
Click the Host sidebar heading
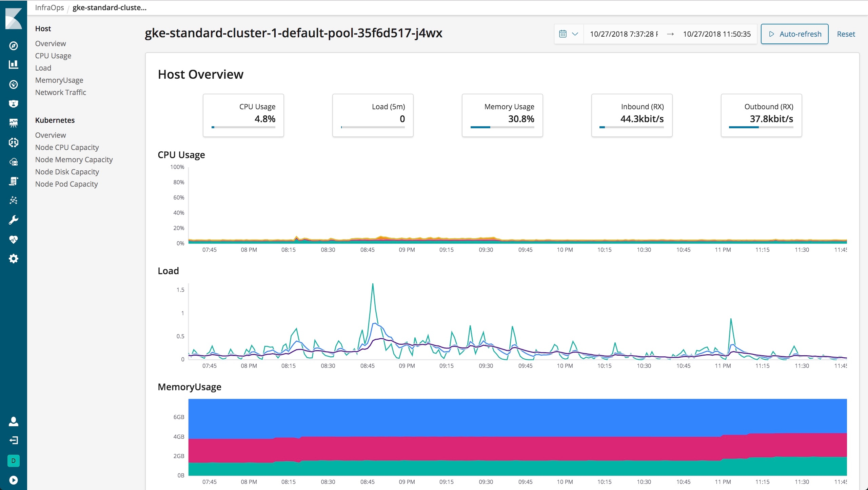(43, 29)
